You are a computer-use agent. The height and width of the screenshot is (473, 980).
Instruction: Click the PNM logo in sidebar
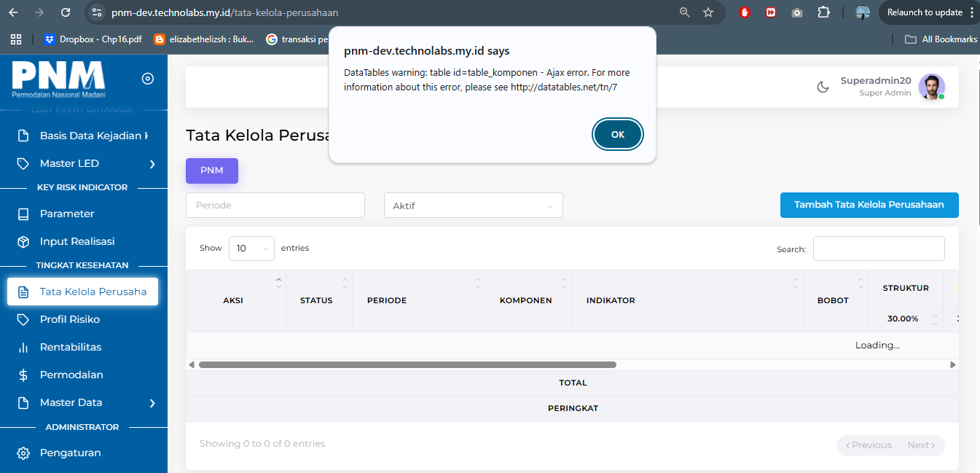pyautogui.click(x=58, y=79)
